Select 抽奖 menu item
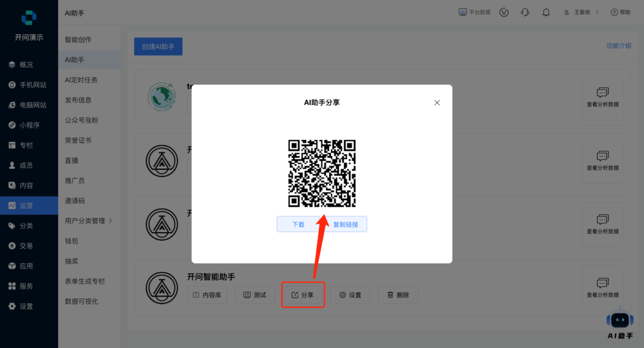Screen dimensions: 644x348 tap(89, 261)
